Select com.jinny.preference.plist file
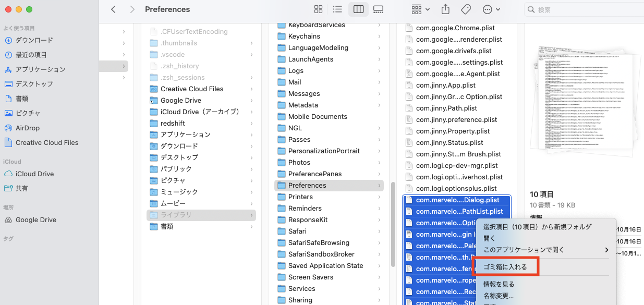 (457, 119)
